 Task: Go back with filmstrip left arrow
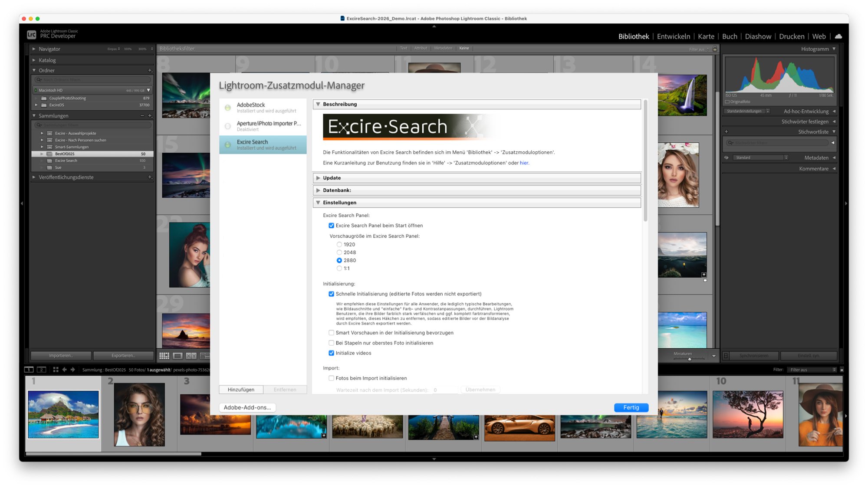[x=65, y=370]
